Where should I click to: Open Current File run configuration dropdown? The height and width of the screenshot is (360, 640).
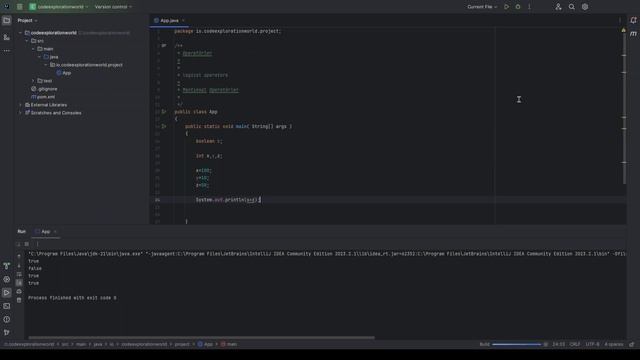click(482, 7)
